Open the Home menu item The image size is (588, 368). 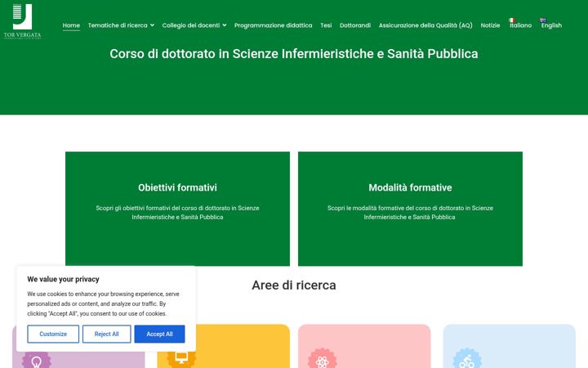[x=71, y=25]
